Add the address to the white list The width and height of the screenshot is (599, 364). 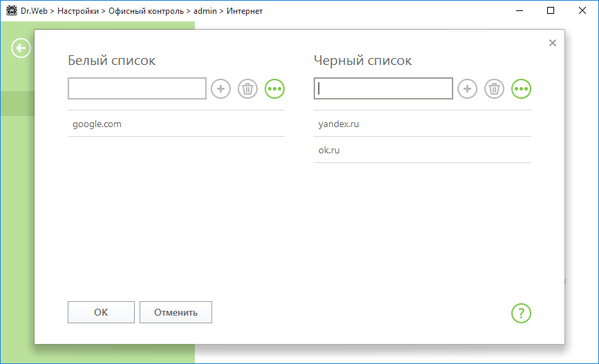click(221, 89)
